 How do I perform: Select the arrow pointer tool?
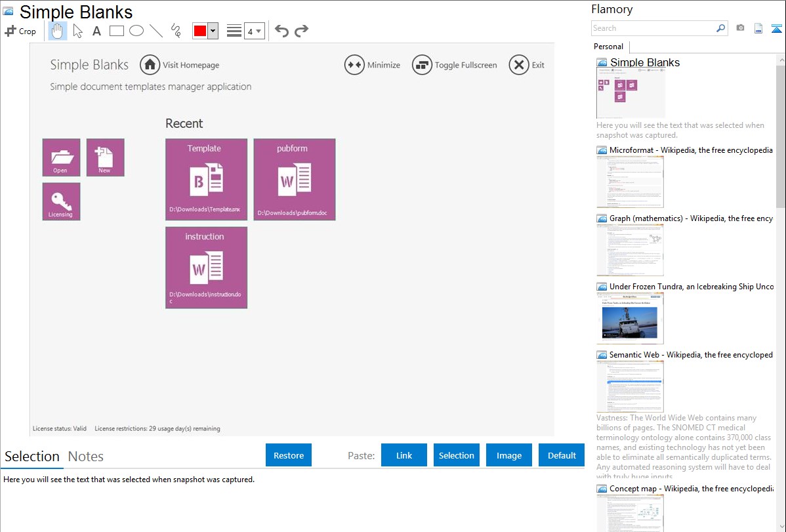(77, 31)
